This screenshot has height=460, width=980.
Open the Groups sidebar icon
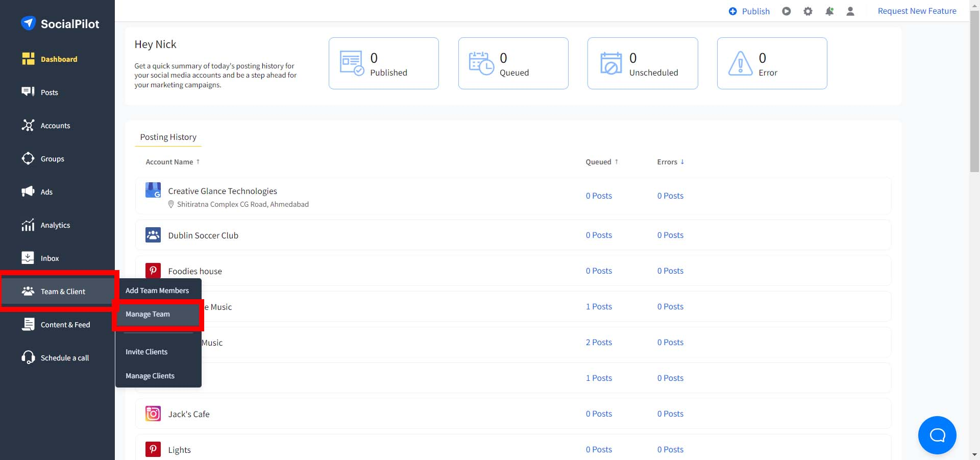click(28, 158)
